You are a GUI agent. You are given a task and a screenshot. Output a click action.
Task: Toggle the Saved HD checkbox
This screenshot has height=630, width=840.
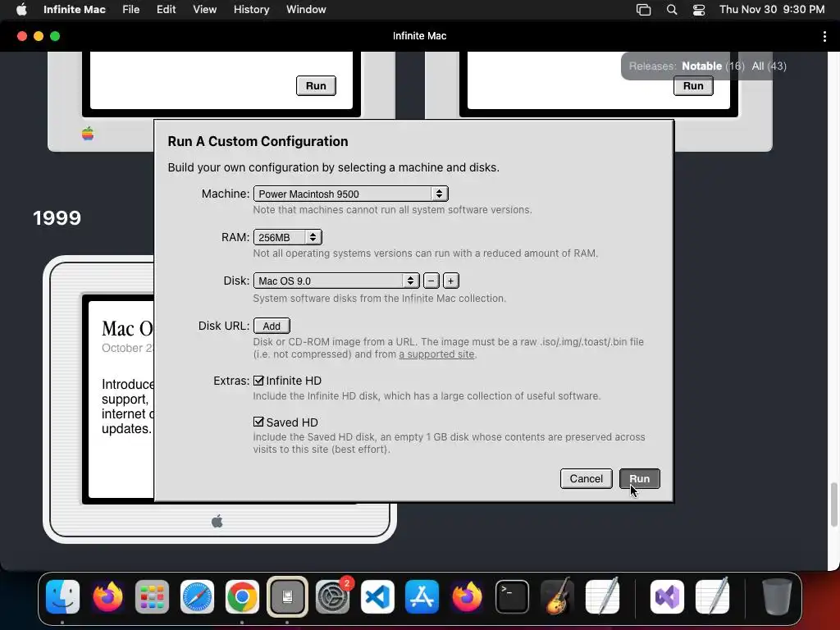tap(258, 422)
